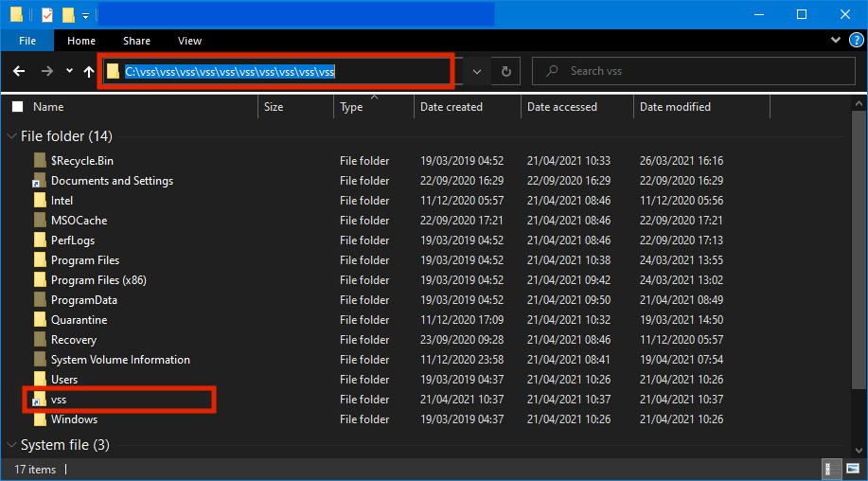The height and width of the screenshot is (481, 868).
Task: Select the Windows folder icon
Action: click(x=40, y=419)
